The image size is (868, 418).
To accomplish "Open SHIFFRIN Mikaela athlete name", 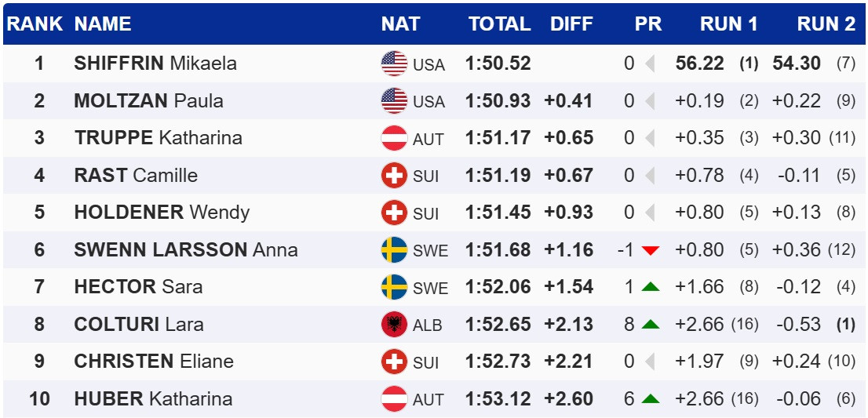I will tap(155, 64).
